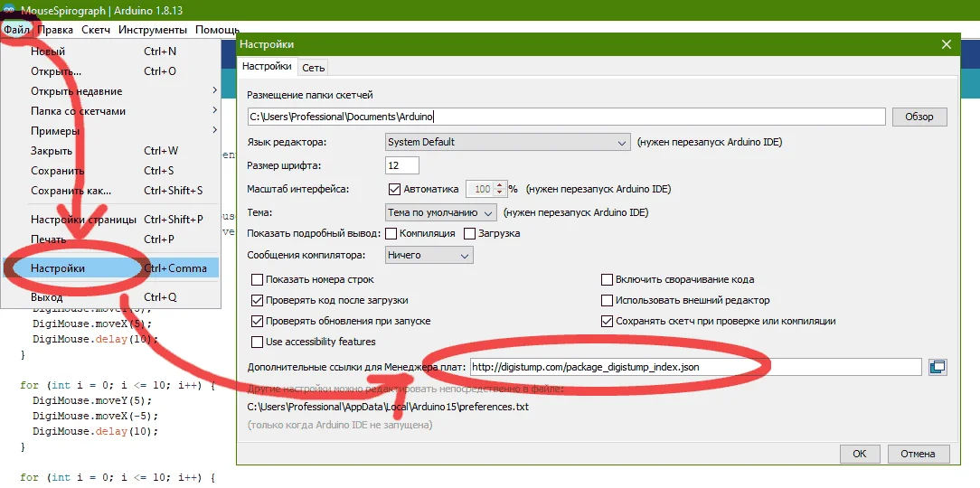
Task: Open the additional URLs list window icon
Action: pyautogui.click(x=938, y=367)
